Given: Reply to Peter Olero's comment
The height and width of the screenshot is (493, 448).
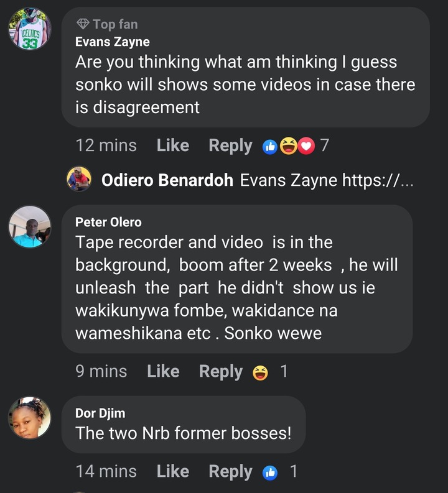Looking at the screenshot, I should pos(220,371).
